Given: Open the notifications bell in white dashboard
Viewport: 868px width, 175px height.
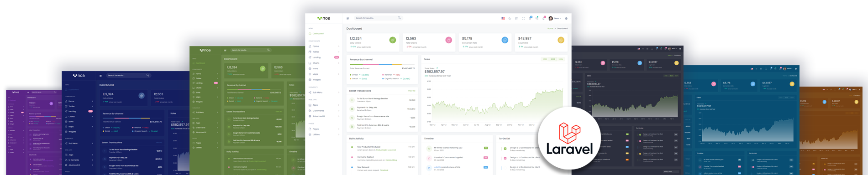Looking at the screenshot, I should click(543, 18).
